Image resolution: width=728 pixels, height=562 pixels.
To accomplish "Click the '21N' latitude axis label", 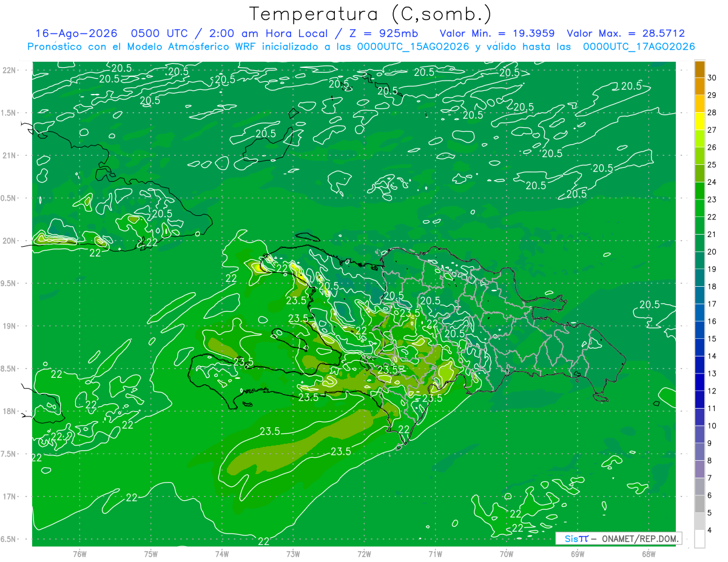I will pos(10,155).
